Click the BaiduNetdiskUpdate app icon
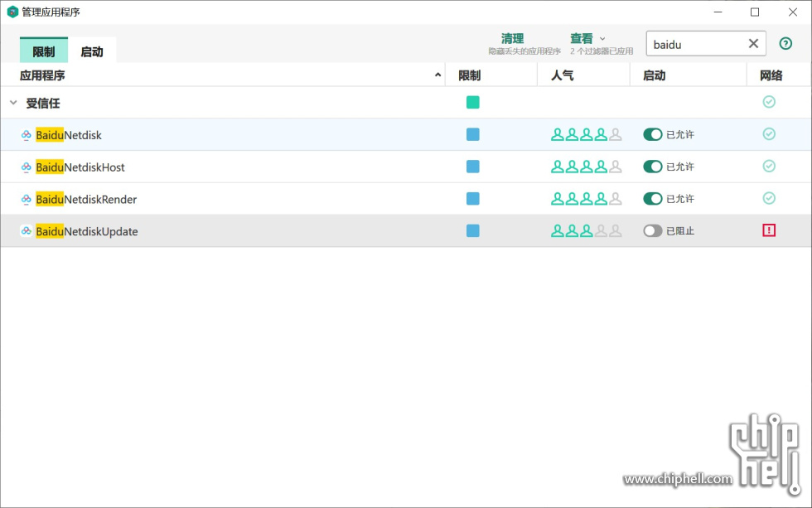This screenshot has height=508, width=812. click(26, 231)
